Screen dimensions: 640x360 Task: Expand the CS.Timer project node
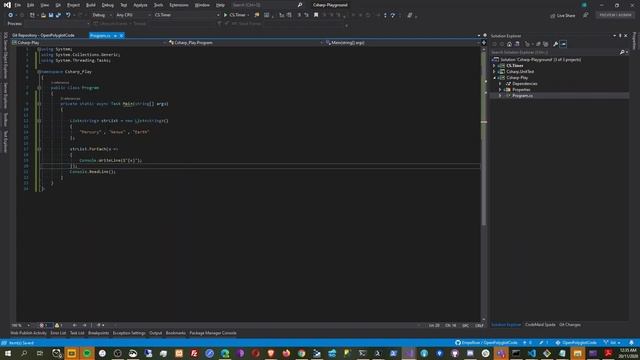[x=494, y=65]
